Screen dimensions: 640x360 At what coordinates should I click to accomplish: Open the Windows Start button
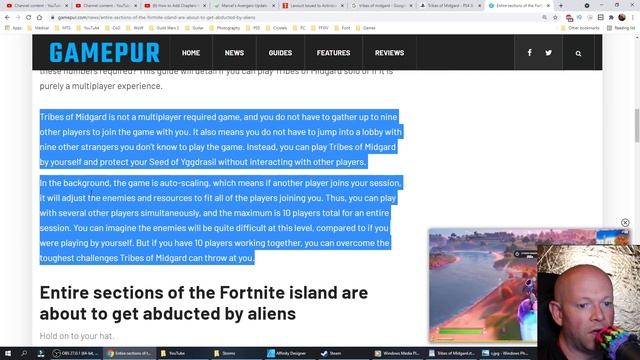(8, 353)
